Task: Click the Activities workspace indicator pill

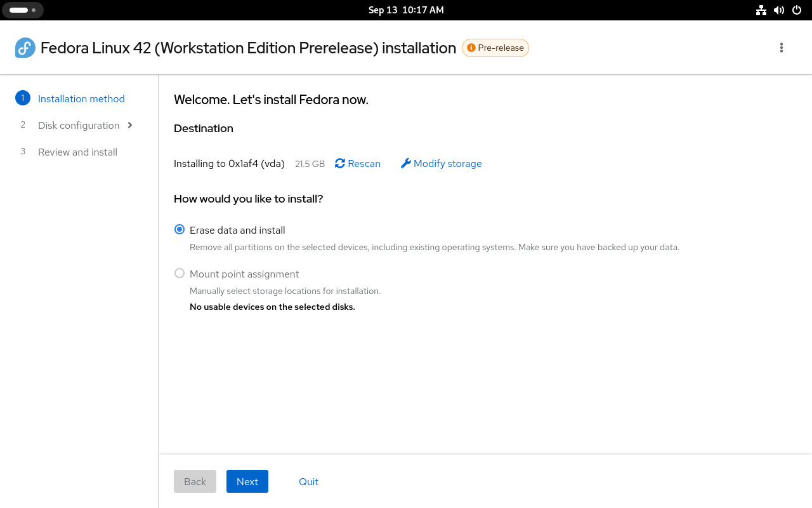Action: (22, 10)
